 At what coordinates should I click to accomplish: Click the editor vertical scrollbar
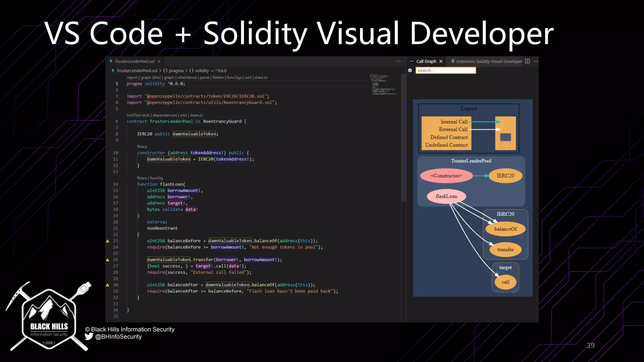[x=404, y=138]
